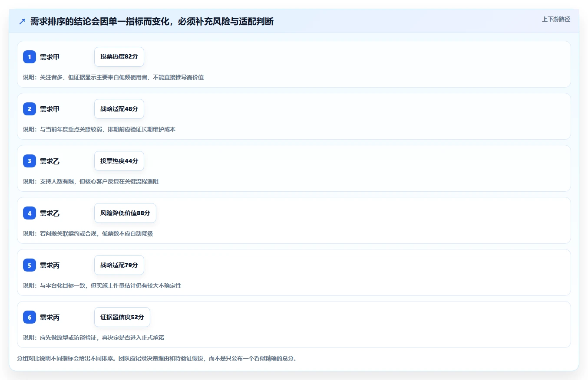Click the note about 核心客户反复遇阻
The image size is (588, 380).
click(x=91, y=181)
